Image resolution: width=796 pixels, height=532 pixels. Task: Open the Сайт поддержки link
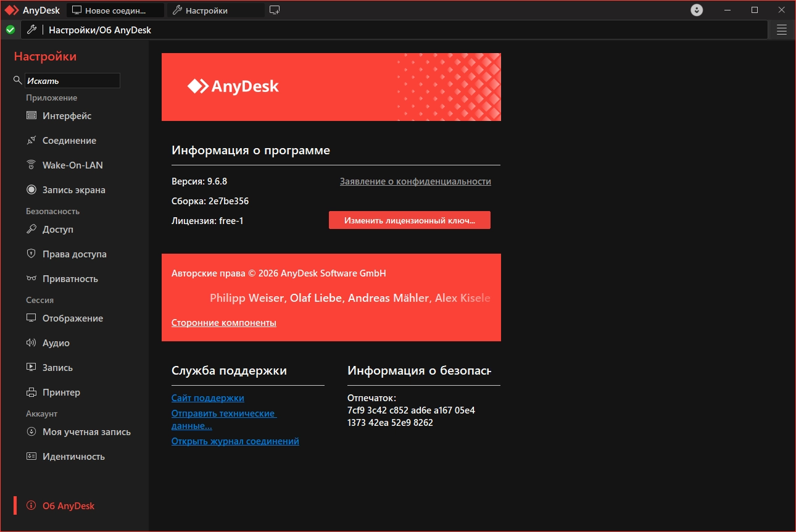(x=208, y=398)
